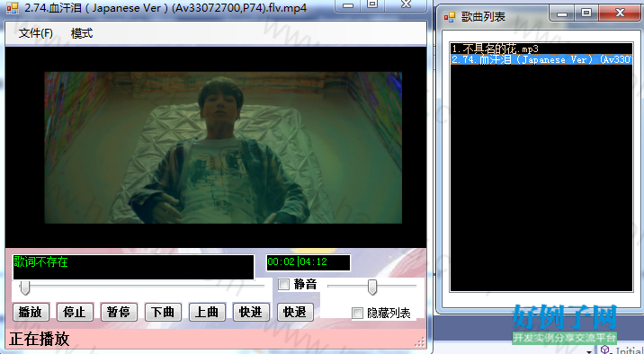Go to previous song with 上曲

pos(207,312)
